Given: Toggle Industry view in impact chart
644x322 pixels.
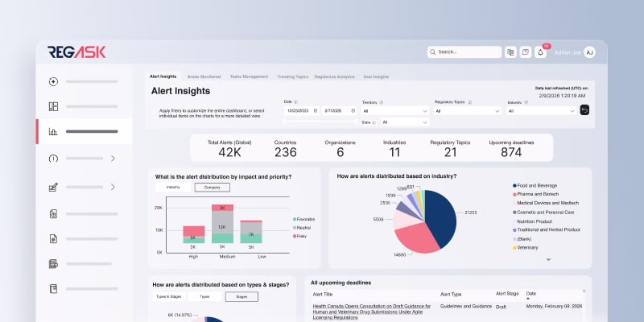Looking at the screenshot, I should [x=173, y=188].
